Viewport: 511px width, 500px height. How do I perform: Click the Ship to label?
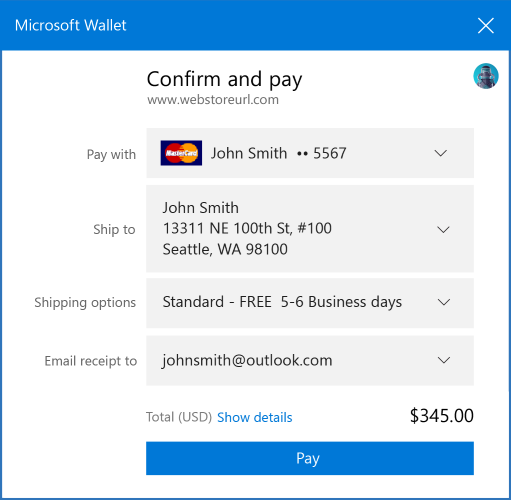point(114,229)
